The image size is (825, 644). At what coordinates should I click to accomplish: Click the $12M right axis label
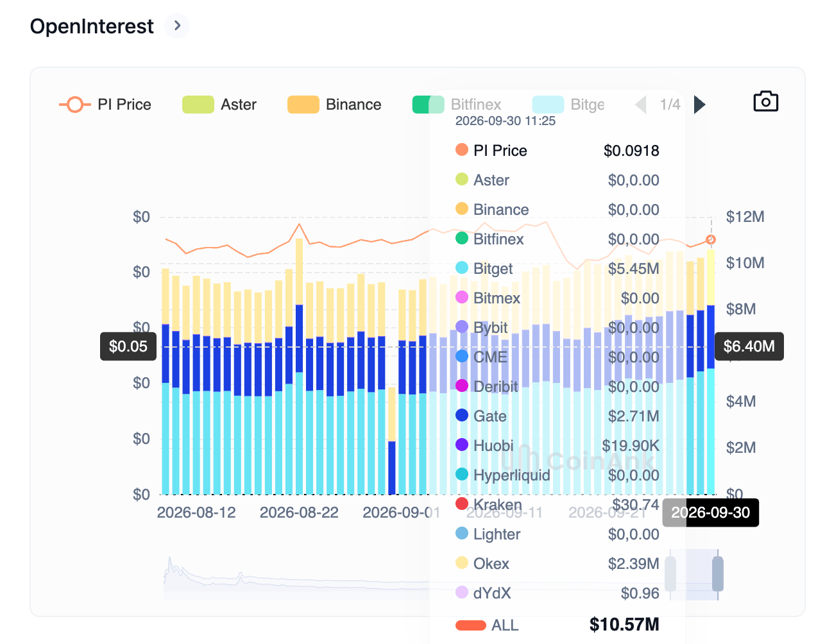(745, 217)
